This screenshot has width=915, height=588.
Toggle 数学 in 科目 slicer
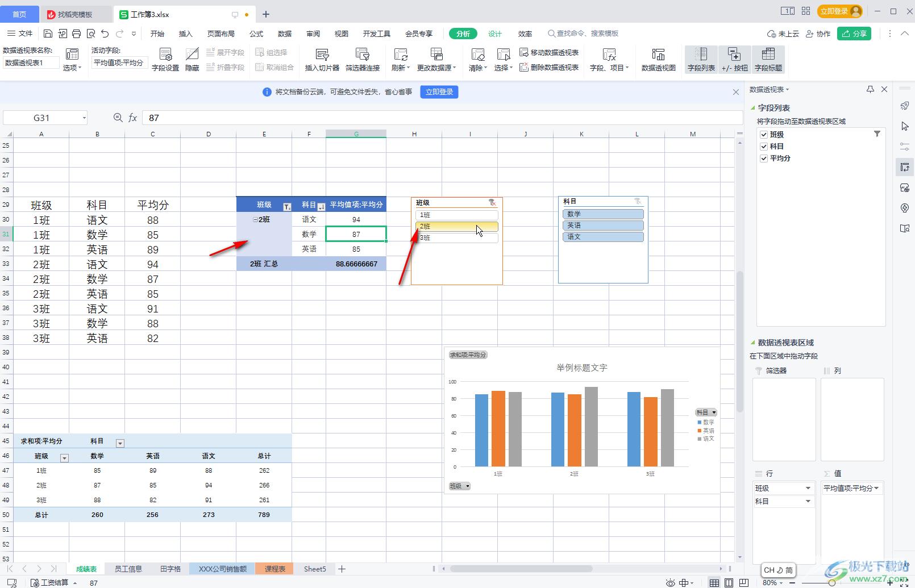coord(603,214)
